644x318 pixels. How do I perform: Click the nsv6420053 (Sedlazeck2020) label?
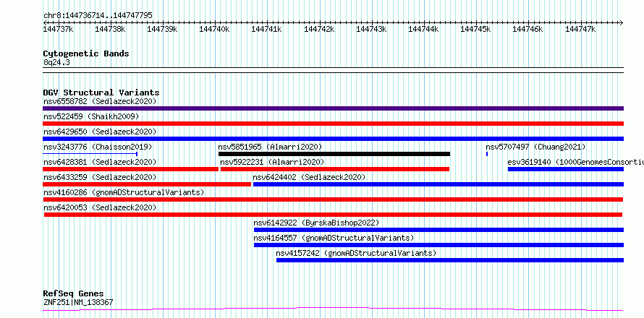pos(100,207)
